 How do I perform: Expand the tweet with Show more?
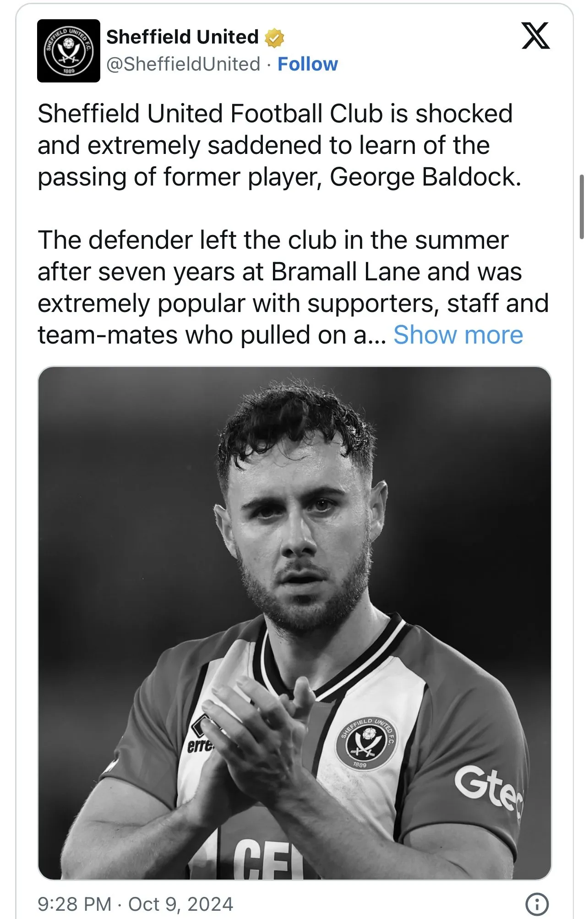tap(458, 335)
